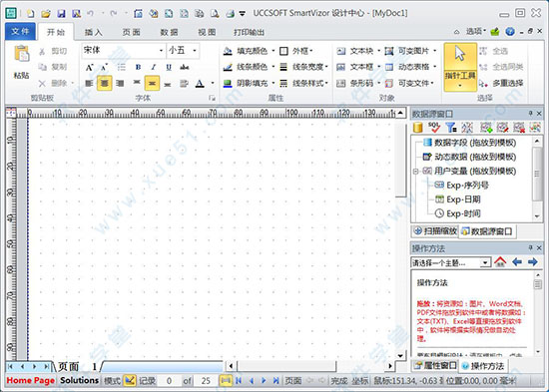Open the Options (选项) dropdown

pyautogui.click(x=475, y=32)
